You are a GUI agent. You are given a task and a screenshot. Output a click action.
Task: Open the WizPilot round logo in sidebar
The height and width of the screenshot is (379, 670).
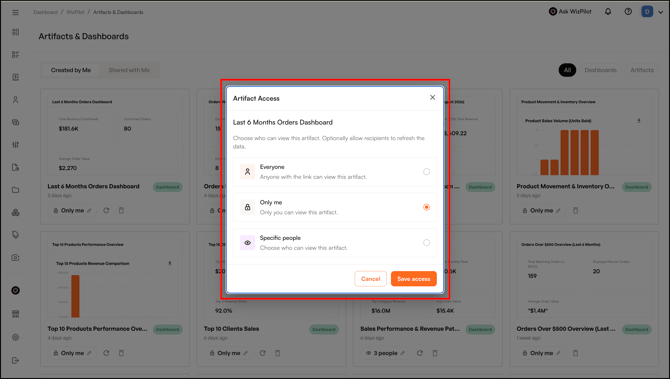click(x=15, y=291)
